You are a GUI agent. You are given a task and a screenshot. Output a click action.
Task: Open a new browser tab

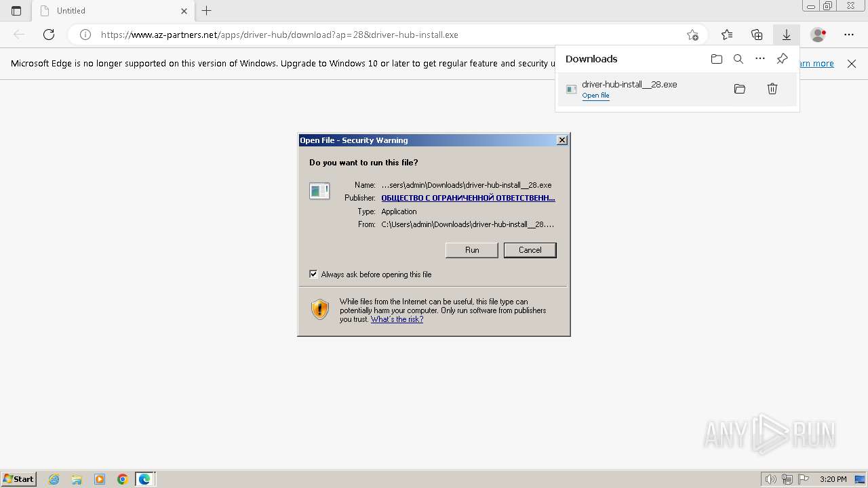207,11
